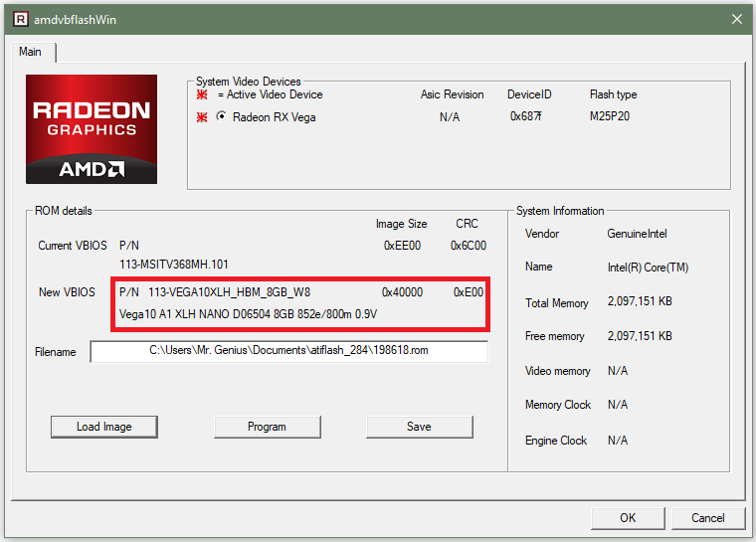This screenshot has width=756, height=542.
Task: Click the Radeon RX Vega device name
Action: click(x=274, y=117)
